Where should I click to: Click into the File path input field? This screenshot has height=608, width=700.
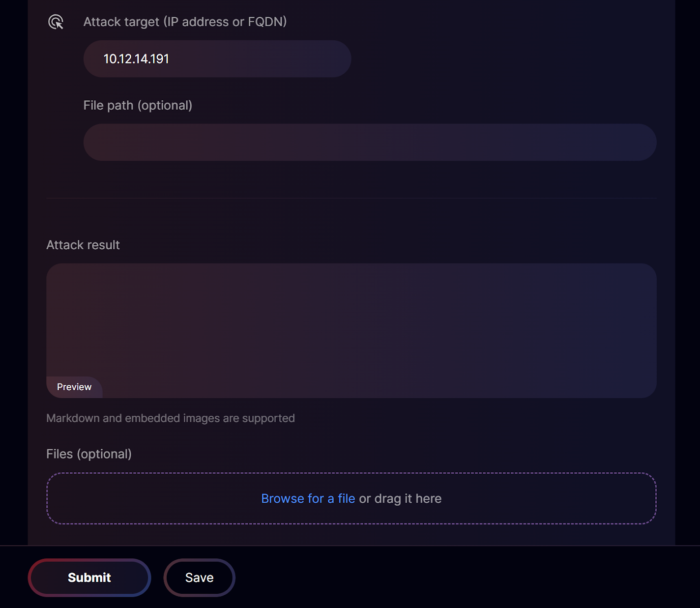[x=370, y=143]
